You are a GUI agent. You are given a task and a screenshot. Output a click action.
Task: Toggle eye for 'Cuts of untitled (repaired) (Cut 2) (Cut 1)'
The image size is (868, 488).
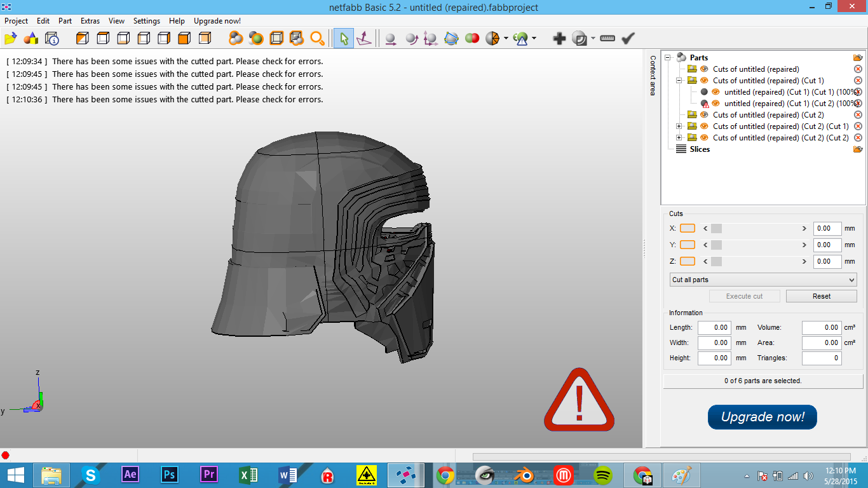click(704, 126)
